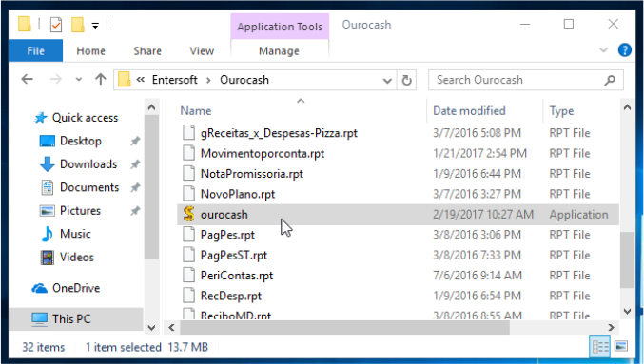Click horizontal scrollbar left arrow
The height and width of the screenshot is (364, 644).
tap(171, 327)
